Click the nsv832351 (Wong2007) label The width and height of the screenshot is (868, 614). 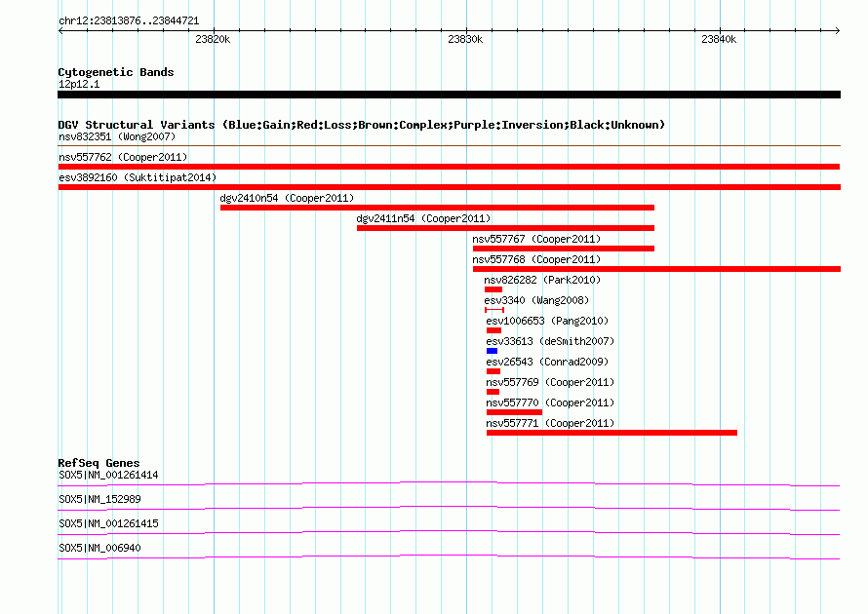point(117,136)
